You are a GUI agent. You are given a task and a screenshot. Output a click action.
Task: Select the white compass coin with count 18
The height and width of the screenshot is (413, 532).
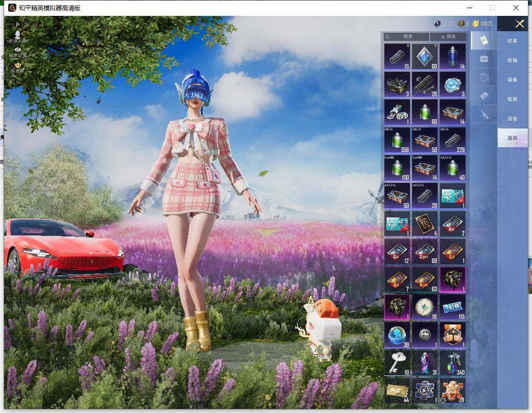tap(425, 307)
